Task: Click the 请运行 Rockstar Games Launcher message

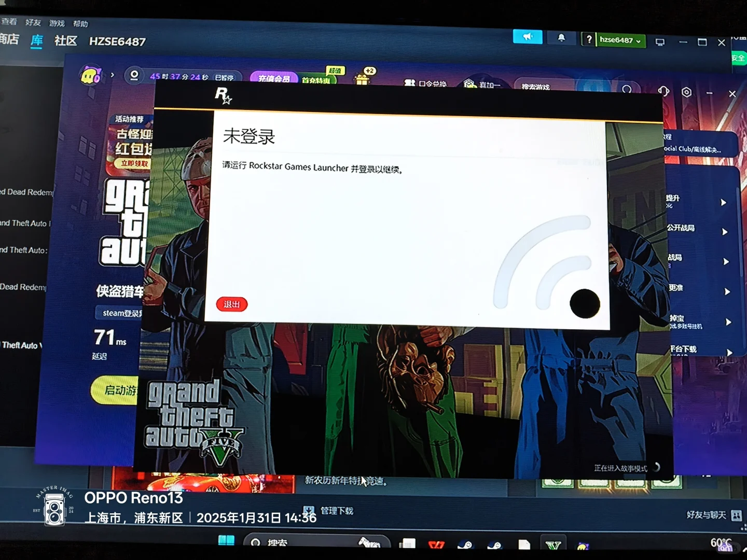Action: [x=312, y=167]
